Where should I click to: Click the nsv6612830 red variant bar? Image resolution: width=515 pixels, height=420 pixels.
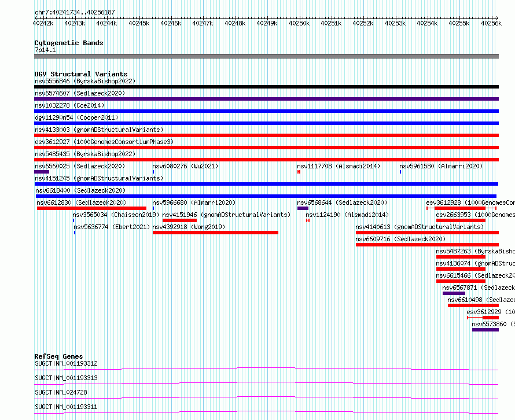coord(91,208)
